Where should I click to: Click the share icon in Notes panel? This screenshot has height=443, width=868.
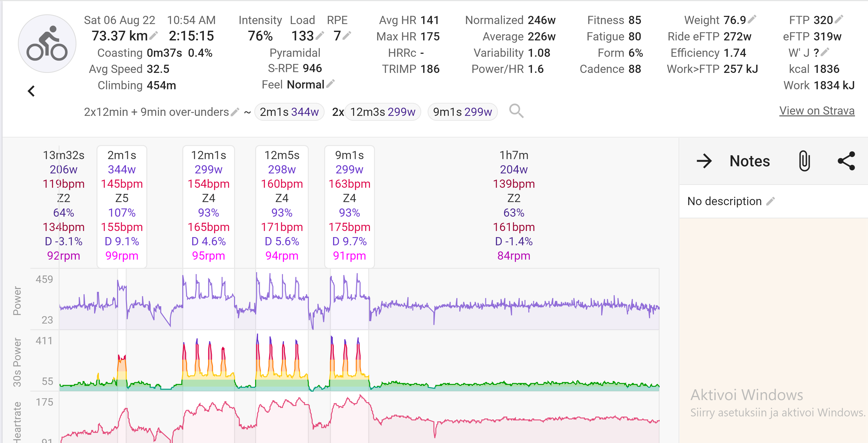coord(846,161)
